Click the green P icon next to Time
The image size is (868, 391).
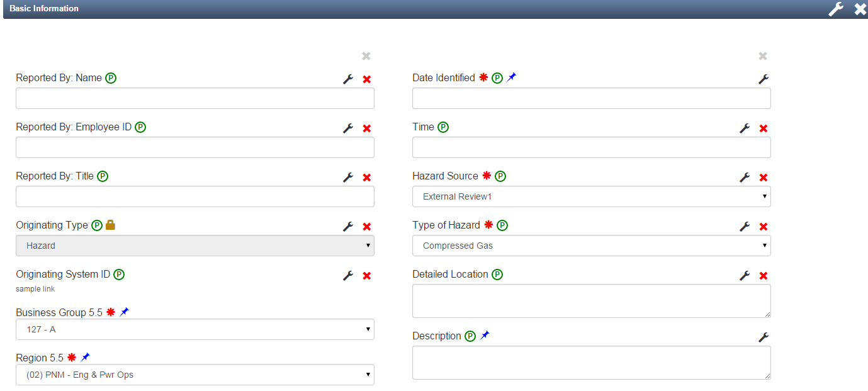443,127
